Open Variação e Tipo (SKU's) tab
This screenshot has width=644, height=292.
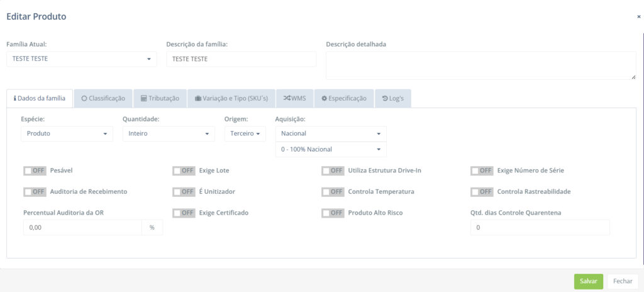(231, 98)
